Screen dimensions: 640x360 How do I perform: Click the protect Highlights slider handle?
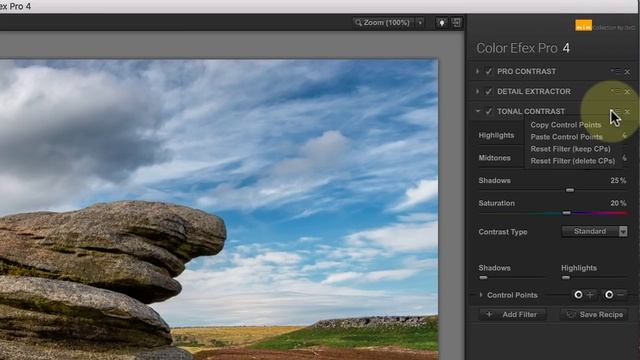point(566,278)
